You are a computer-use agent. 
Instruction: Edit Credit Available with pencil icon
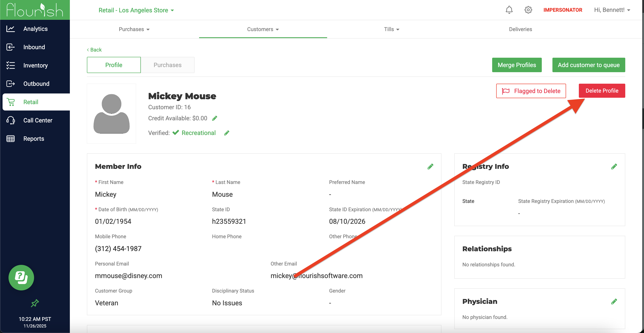tap(214, 118)
